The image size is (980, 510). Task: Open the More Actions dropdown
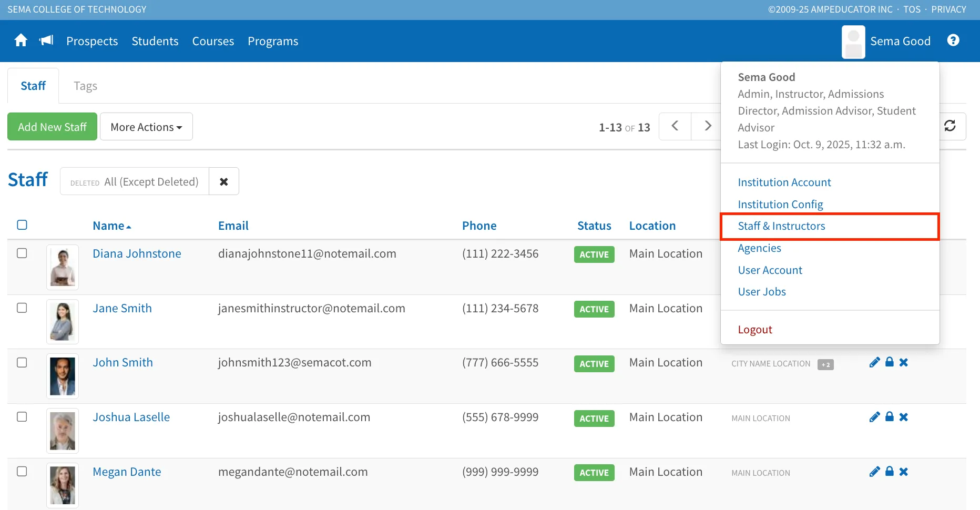(146, 127)
